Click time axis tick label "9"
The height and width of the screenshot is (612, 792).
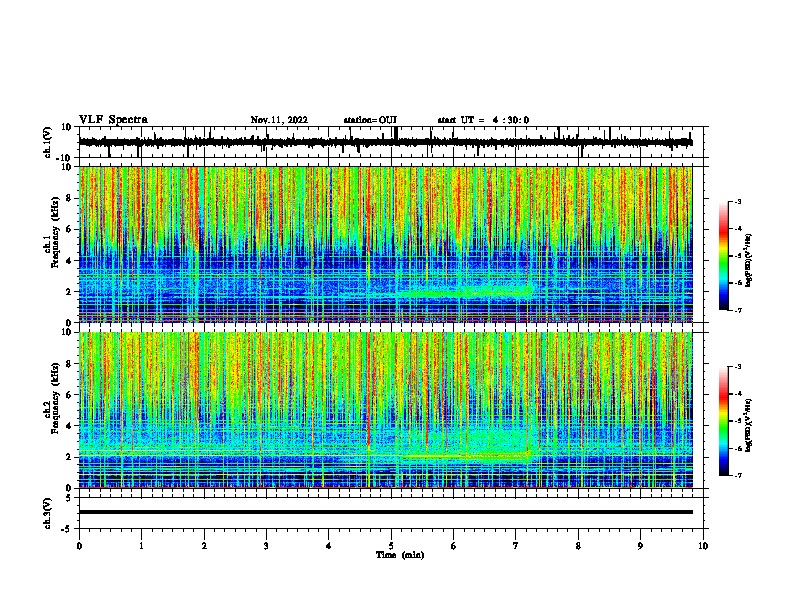click(x=640, y=546)
